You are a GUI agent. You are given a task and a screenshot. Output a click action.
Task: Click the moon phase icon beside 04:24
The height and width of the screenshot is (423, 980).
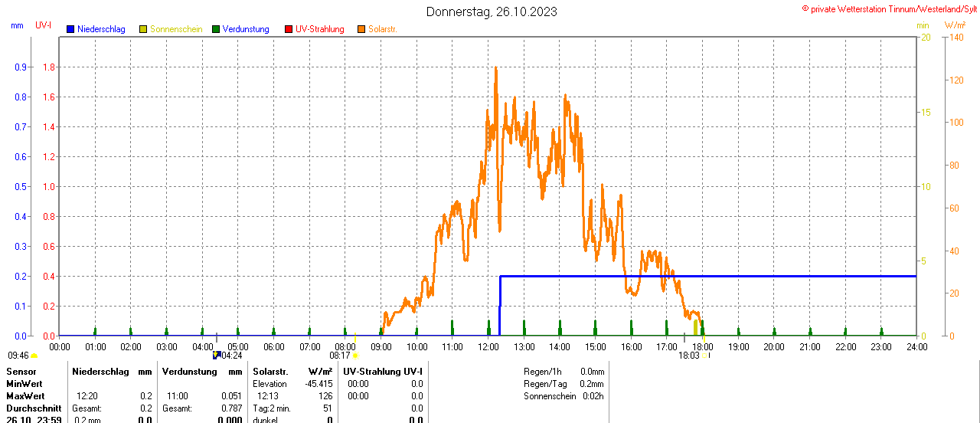pyautogui.click(x=216, y=355)
